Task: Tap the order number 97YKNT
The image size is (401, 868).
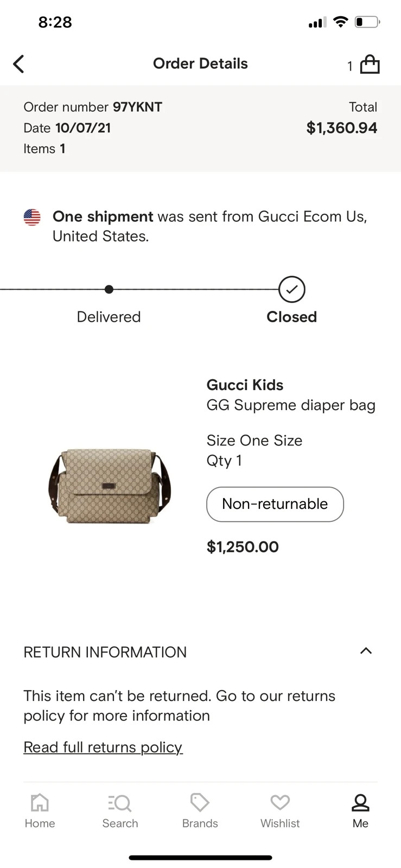Action: (x=137, y=107)
